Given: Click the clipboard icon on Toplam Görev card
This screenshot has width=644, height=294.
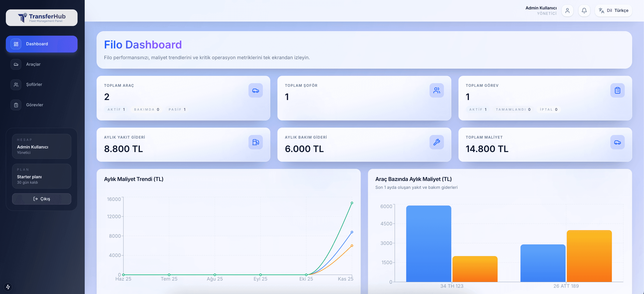Looking at the screenshot, I should tap(618, 90).
